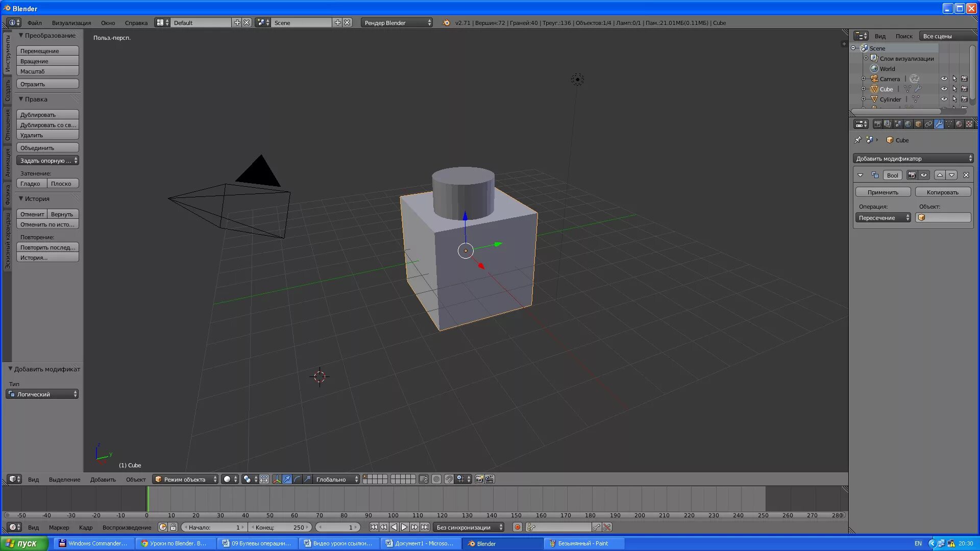Play the animation forward
Image resolution: width=980 pixels, height=551 pixels.
pyautogui.click(x=404, y=527)
